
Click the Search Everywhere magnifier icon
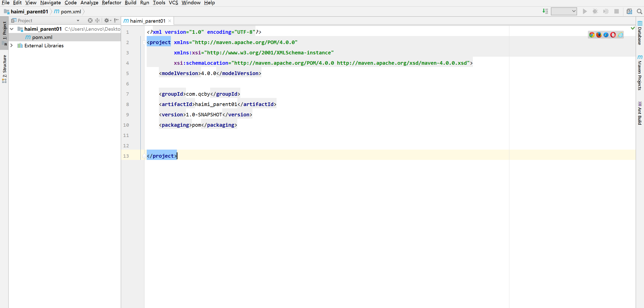(639, 11)
